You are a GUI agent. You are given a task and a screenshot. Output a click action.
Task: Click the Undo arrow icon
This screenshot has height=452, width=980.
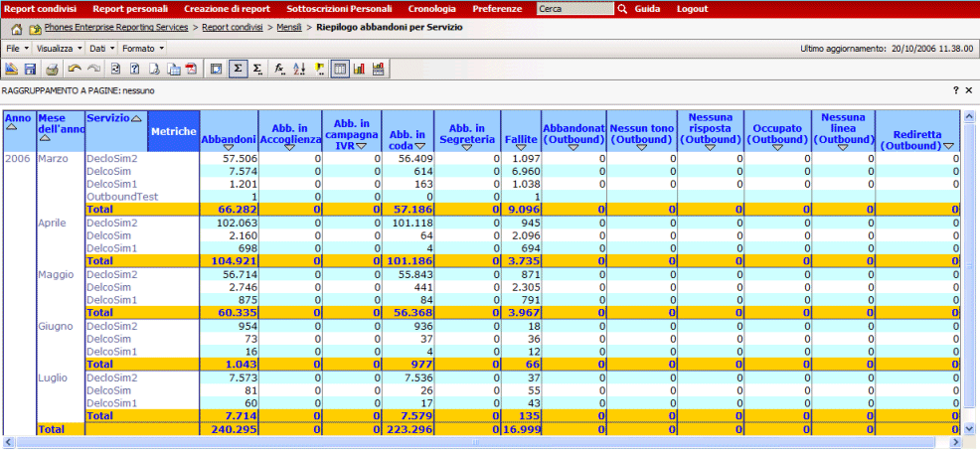tap(75, 70)
